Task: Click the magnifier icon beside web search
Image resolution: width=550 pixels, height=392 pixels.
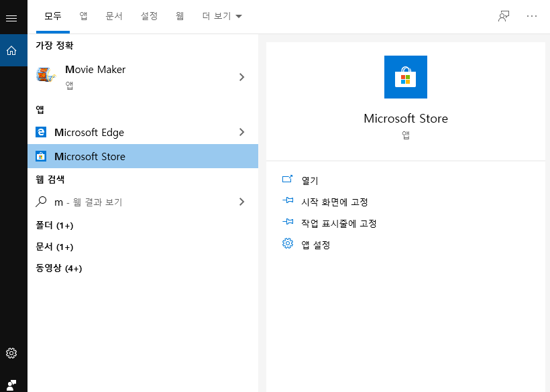Action: point(41,202)
